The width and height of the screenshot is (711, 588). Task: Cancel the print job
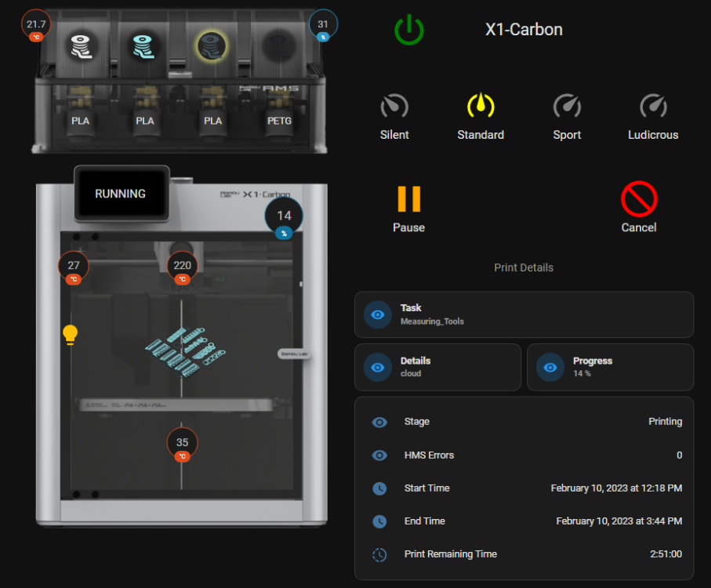(x=639, y=208)
